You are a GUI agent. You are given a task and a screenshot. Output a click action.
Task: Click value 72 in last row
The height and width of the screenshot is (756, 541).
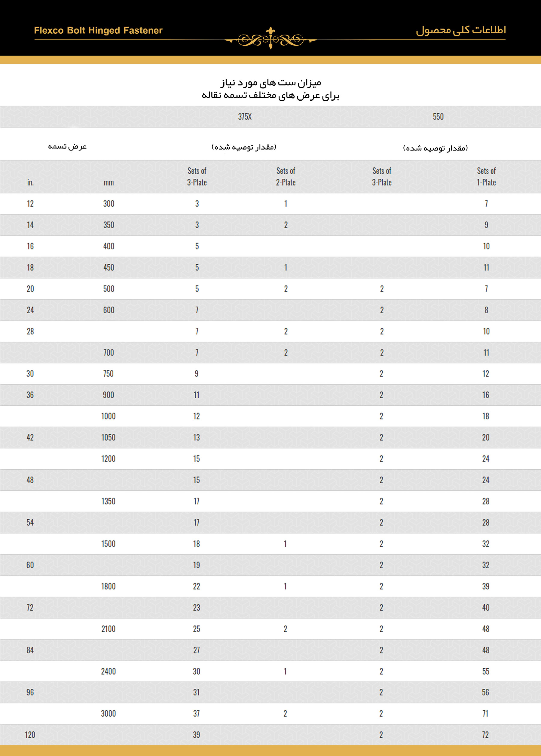point(485,735)
